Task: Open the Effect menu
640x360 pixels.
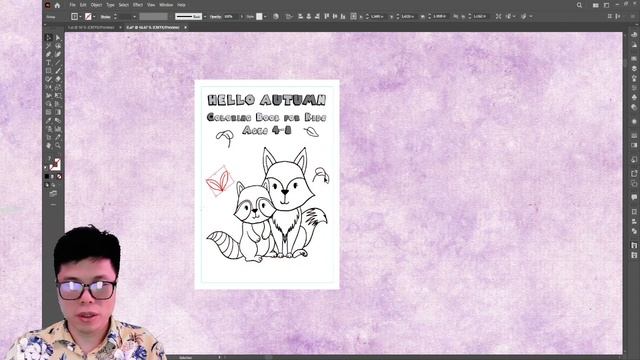Action: coord(138,5)
